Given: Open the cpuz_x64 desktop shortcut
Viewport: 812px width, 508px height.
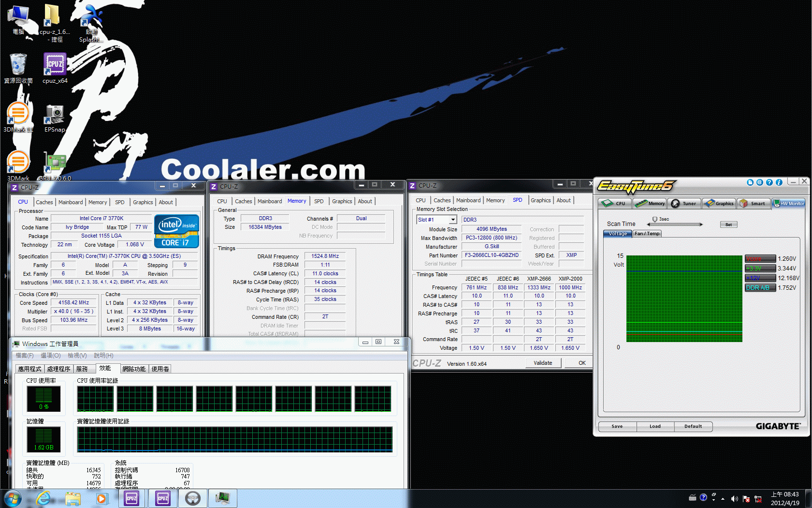Looking at the screenshot, I should click(55, 68).
